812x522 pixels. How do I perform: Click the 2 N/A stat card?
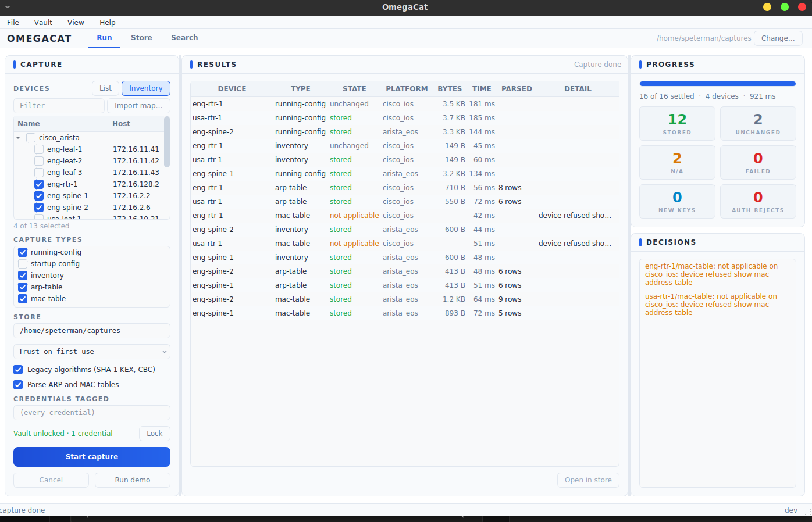pyautogui.click(x=677, y=163)
